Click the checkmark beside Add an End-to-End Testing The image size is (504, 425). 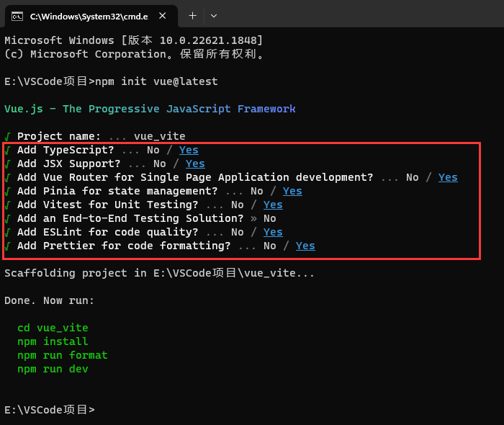[x=7, y=218]
